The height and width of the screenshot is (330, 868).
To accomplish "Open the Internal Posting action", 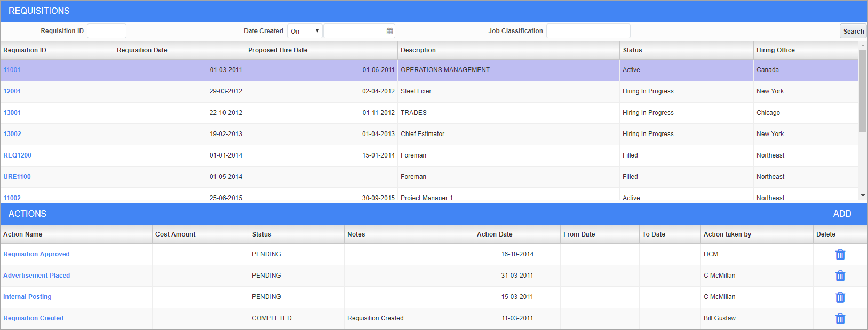I will pyautogui.click(x=28, y=297).
